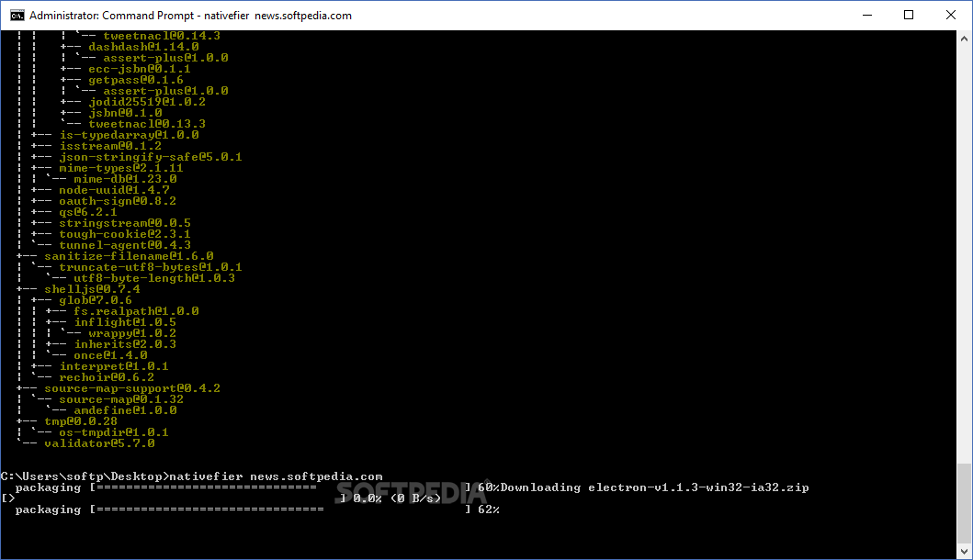Click the oauth-sign@0.8.2 entry
Screen dimensions: 973x560
[x=118, y=202]
